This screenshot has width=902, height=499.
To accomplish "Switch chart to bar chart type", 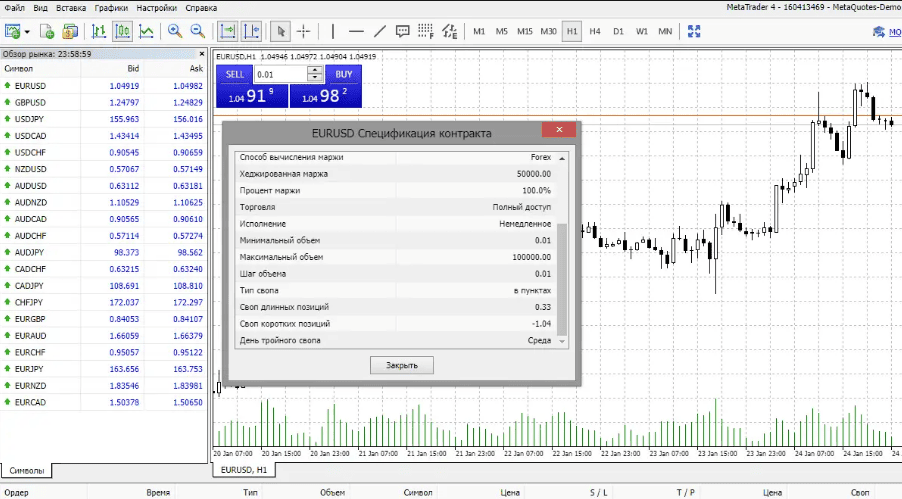I will [99, 31].
